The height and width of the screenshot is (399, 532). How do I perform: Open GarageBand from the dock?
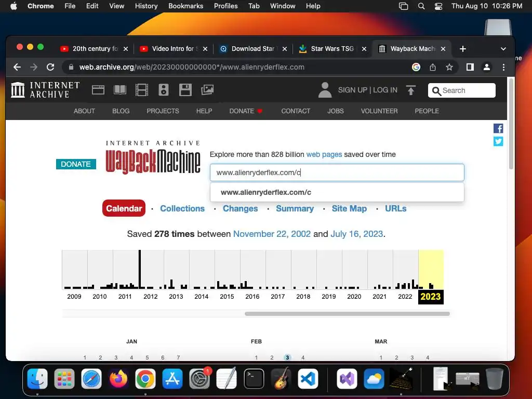tap(281, 378)
